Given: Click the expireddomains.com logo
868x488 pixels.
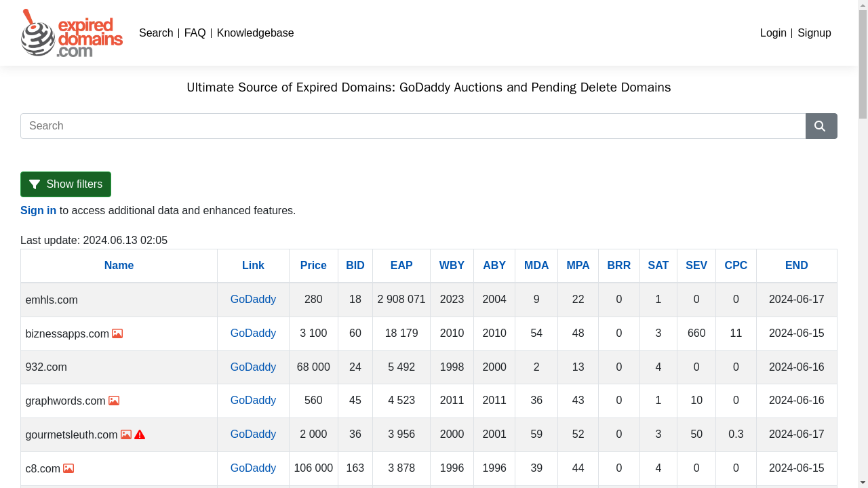Looking at the screenshot, I should tap(71, 33).
